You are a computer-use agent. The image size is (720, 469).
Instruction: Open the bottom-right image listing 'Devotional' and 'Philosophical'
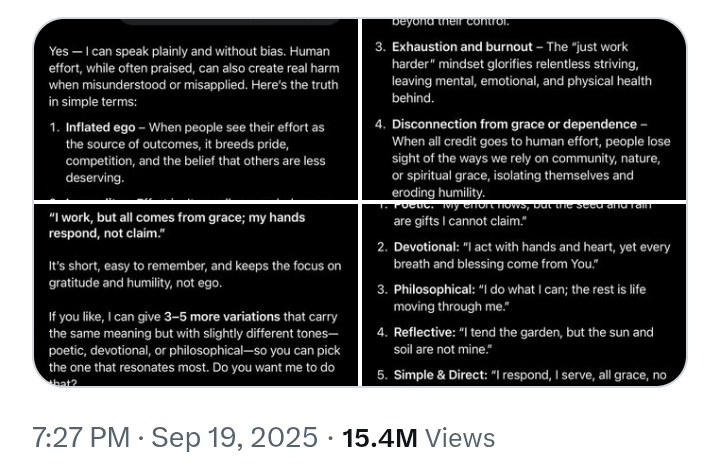524,295
